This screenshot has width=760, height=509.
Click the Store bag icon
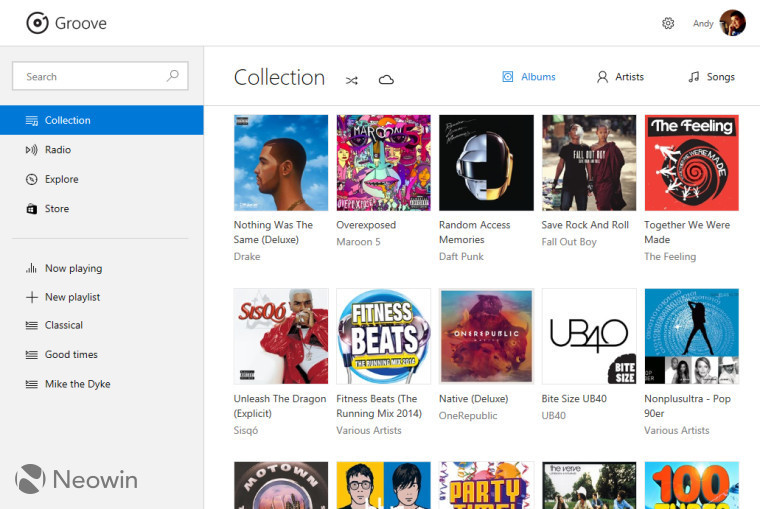tap(32, 209)
